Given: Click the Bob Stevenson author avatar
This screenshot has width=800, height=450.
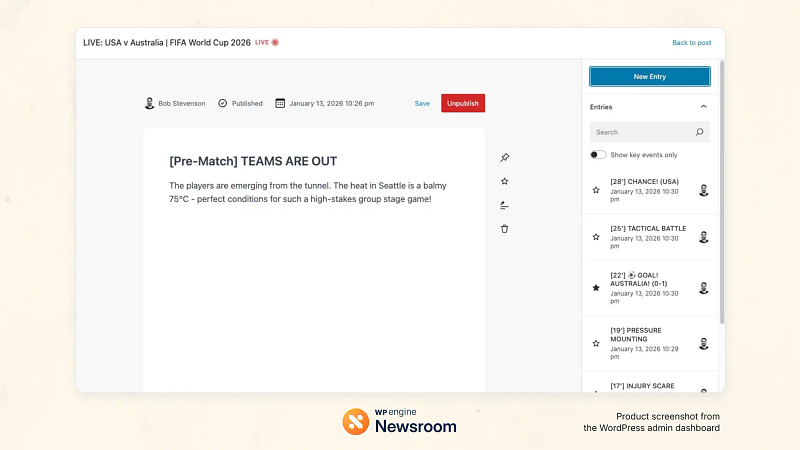Looking at the screenshot, I should (x=149, y=103).
